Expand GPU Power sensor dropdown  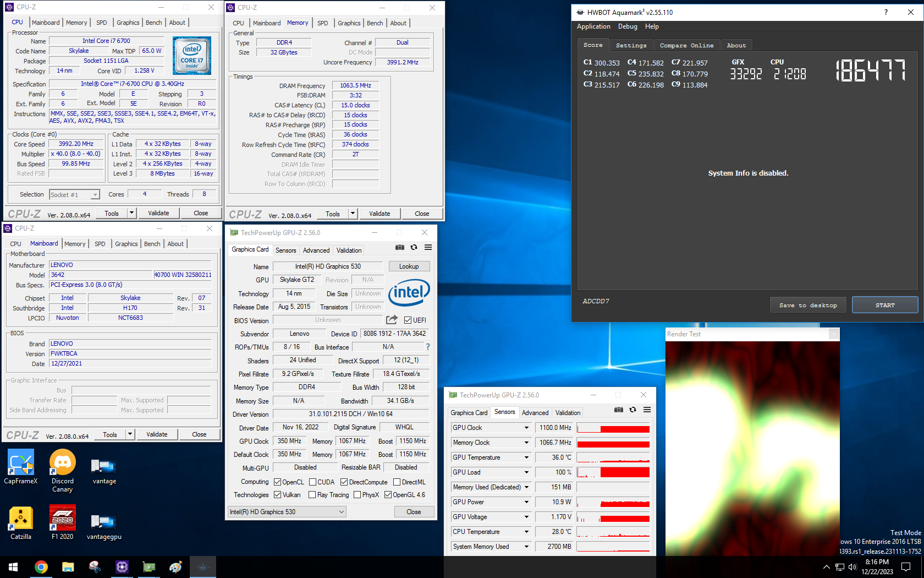[526, 502]
